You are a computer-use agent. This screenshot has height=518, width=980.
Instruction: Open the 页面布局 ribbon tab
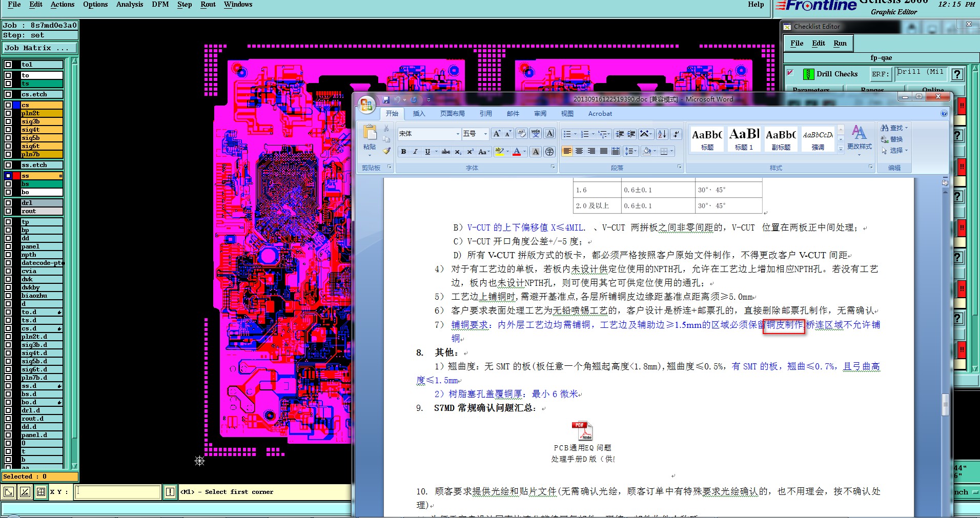453,114
